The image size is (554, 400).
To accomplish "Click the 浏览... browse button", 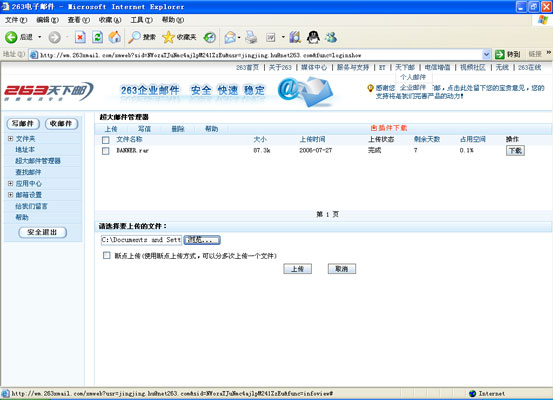I will (202, 240).
